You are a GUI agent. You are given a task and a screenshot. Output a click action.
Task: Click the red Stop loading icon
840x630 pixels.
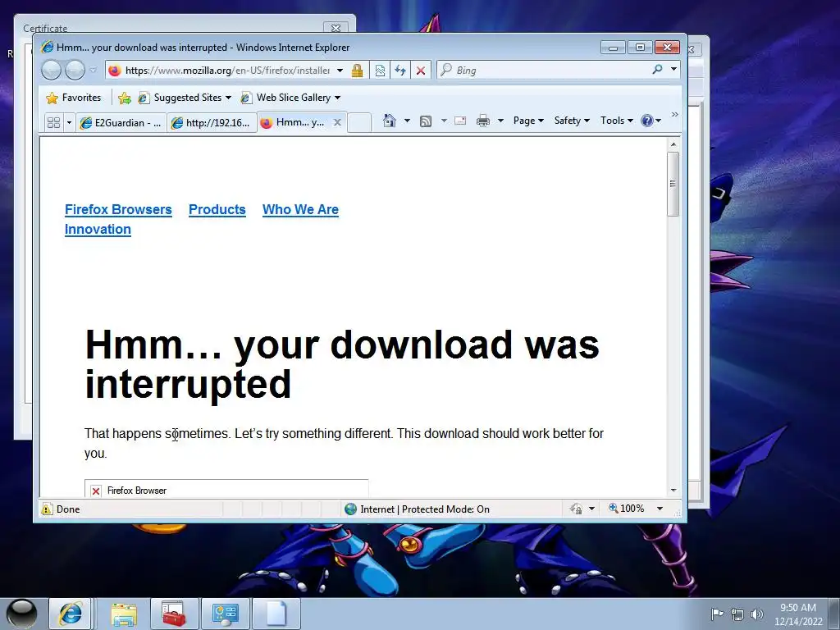tap(421, 71)
